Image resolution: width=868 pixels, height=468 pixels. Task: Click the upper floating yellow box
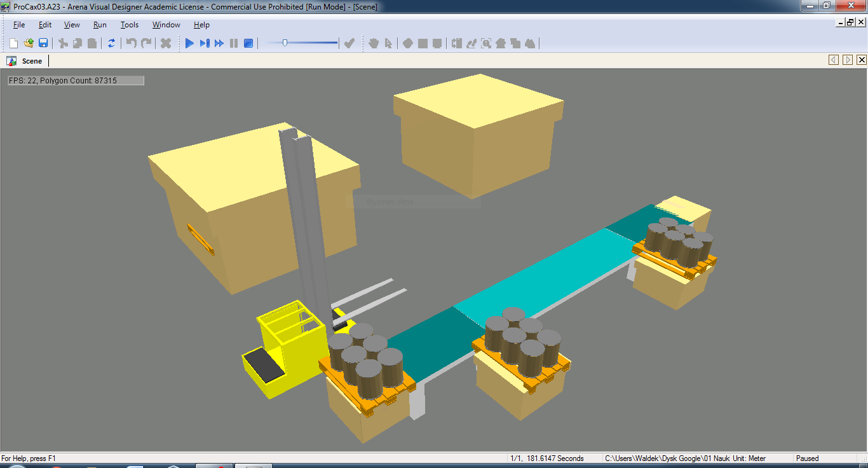(x=478, y=135)
